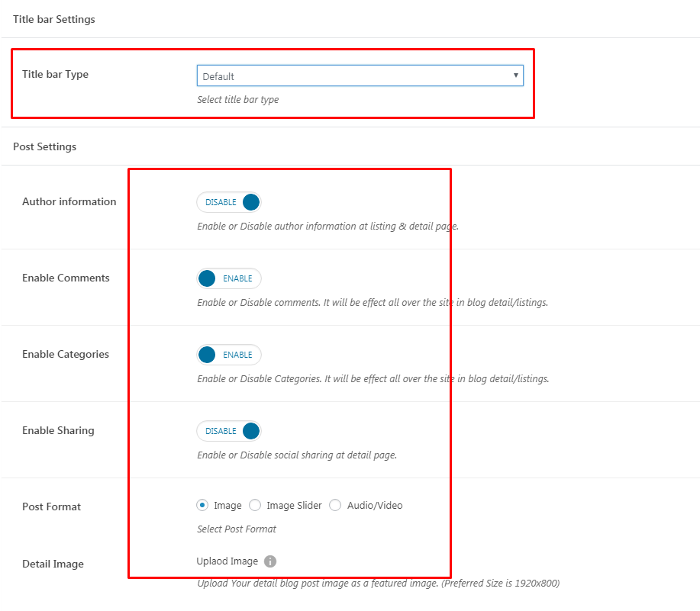Viewport: 700px width, 611px height.
Task: Click the Detail Image label
Action: pos(53,564)
